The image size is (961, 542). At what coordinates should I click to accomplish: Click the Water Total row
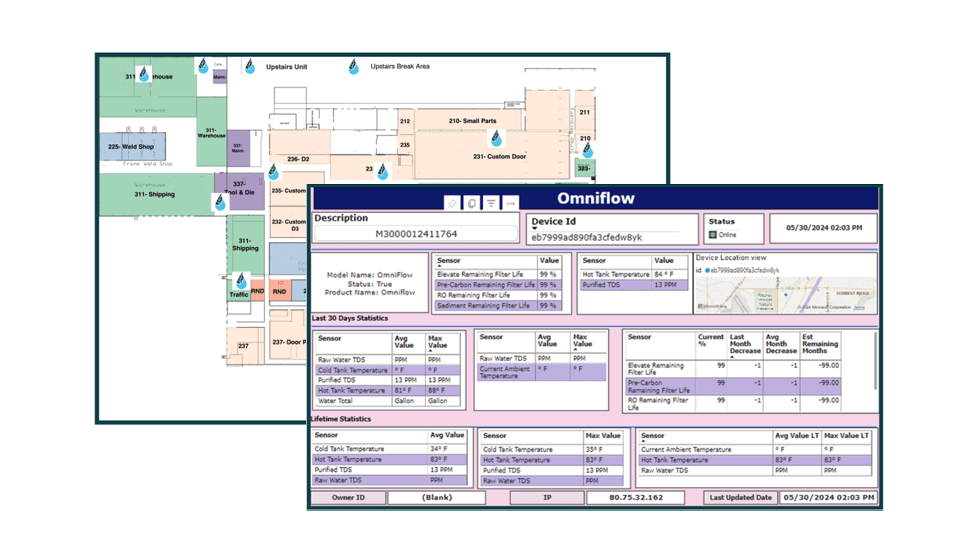click(388, 401)
